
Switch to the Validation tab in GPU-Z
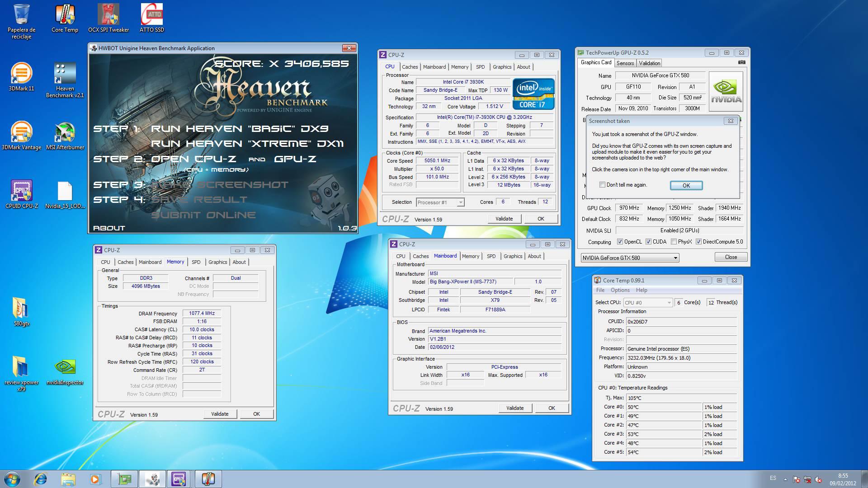[x=649, y=63]
